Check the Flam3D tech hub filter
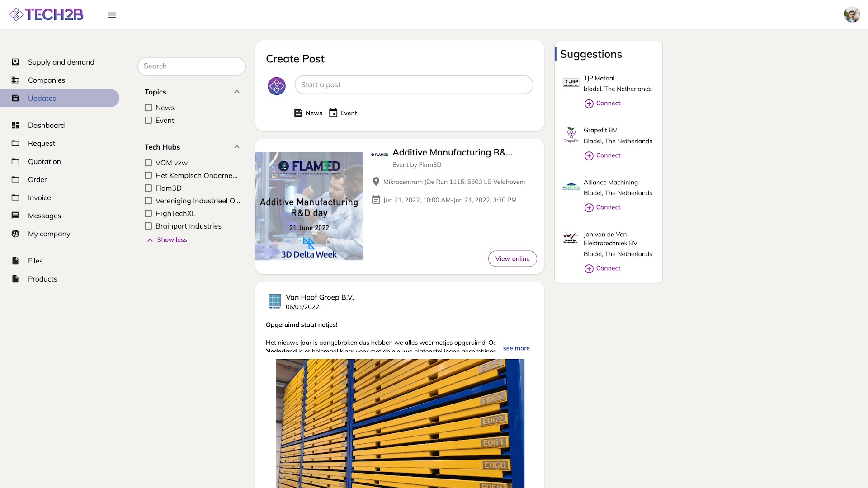The image size is (868, 488). (148, 188)
